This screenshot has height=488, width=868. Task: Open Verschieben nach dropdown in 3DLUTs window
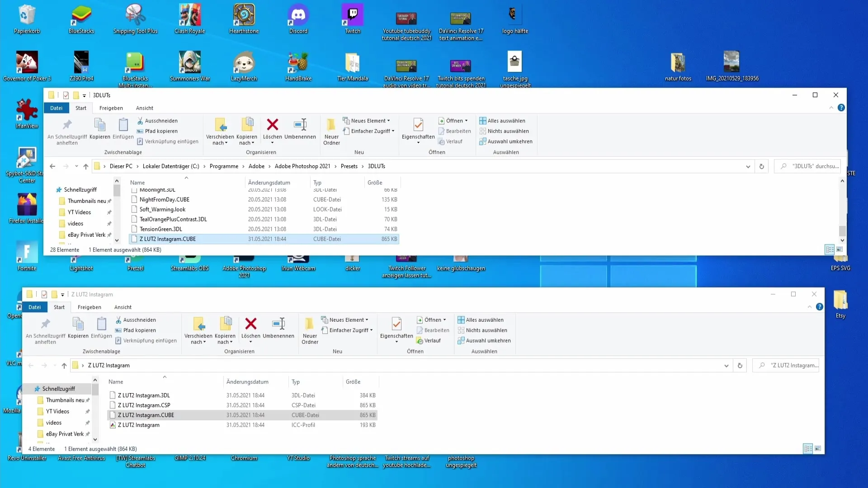coord(220,131)
